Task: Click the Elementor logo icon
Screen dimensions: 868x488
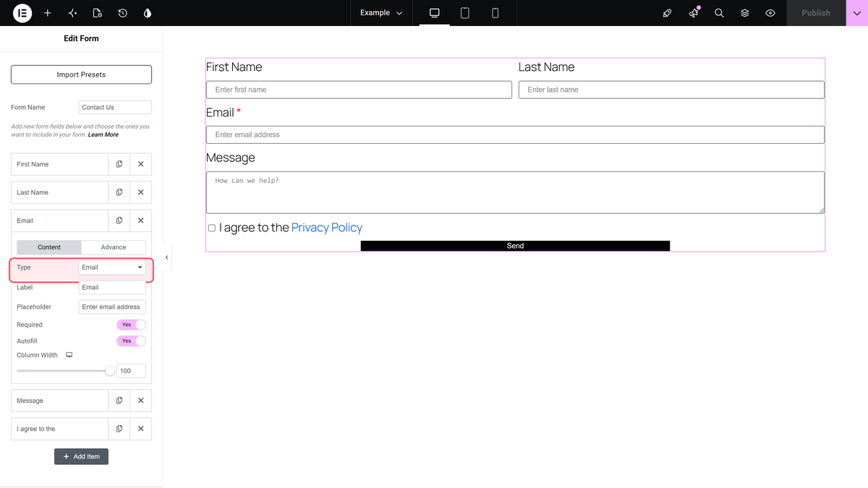Action: [x=22, y=13]
